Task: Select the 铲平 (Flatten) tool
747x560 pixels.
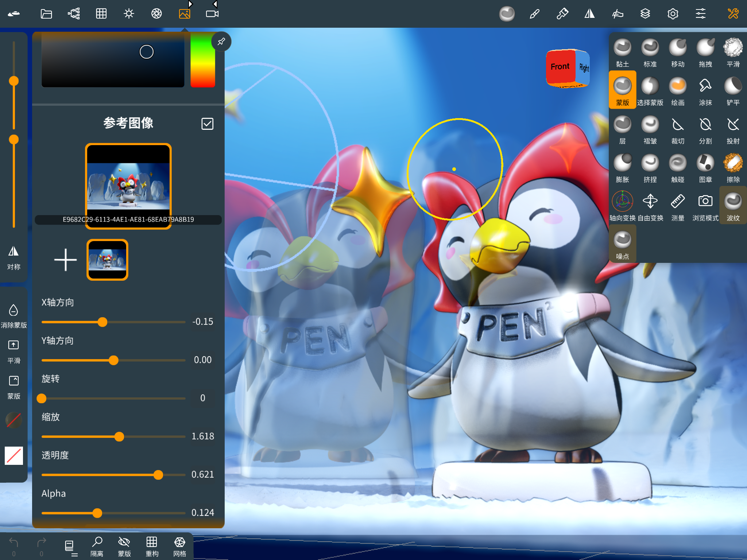Action: tap(733, 86)
